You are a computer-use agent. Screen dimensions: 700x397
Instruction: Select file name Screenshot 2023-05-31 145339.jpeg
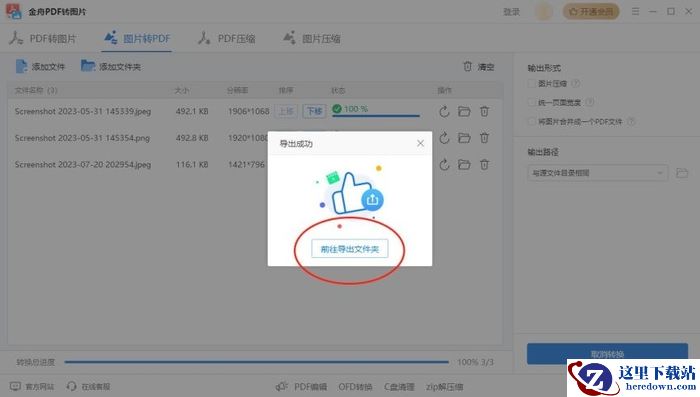pos(83,111)
